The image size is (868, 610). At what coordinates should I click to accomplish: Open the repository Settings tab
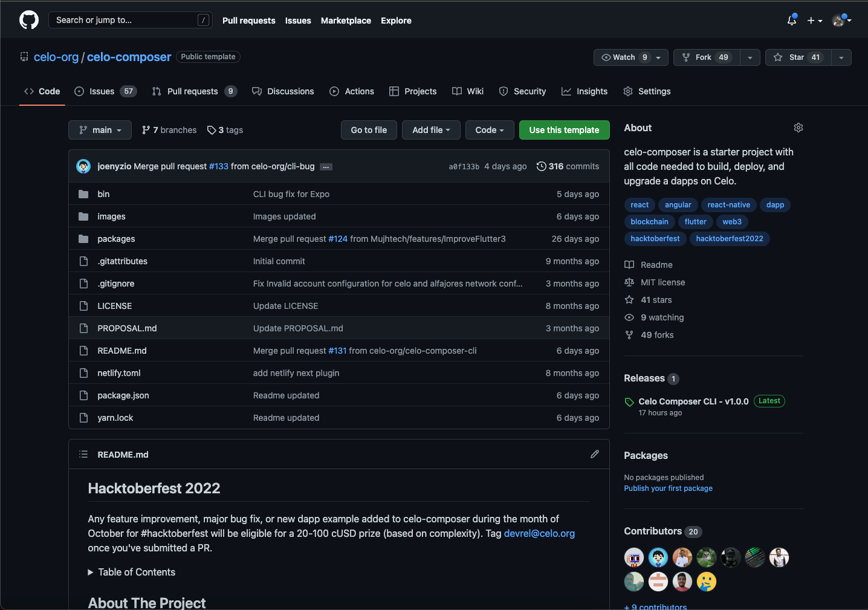coord(647,91)
